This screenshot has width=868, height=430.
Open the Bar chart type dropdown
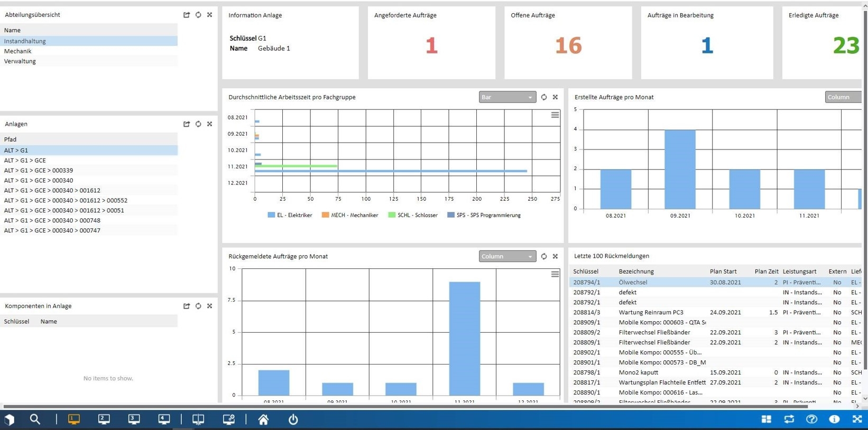click(507, 97)
